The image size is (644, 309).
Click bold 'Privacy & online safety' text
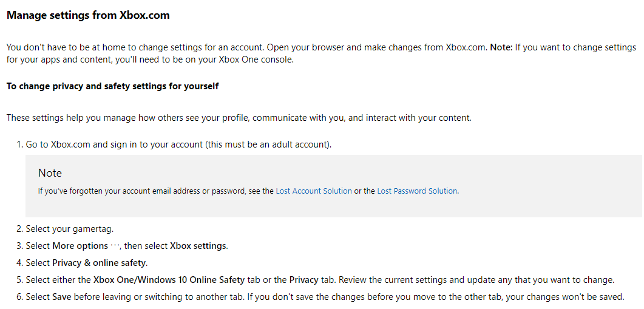point(99,263)
